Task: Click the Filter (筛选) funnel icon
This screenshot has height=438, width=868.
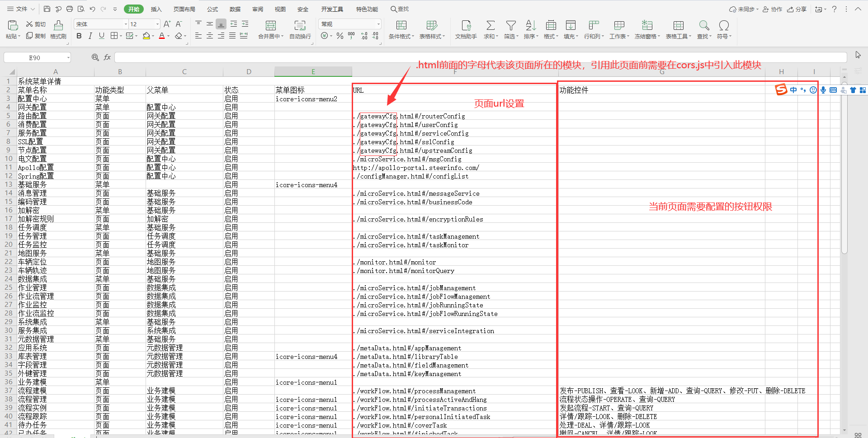Action: 511,25
